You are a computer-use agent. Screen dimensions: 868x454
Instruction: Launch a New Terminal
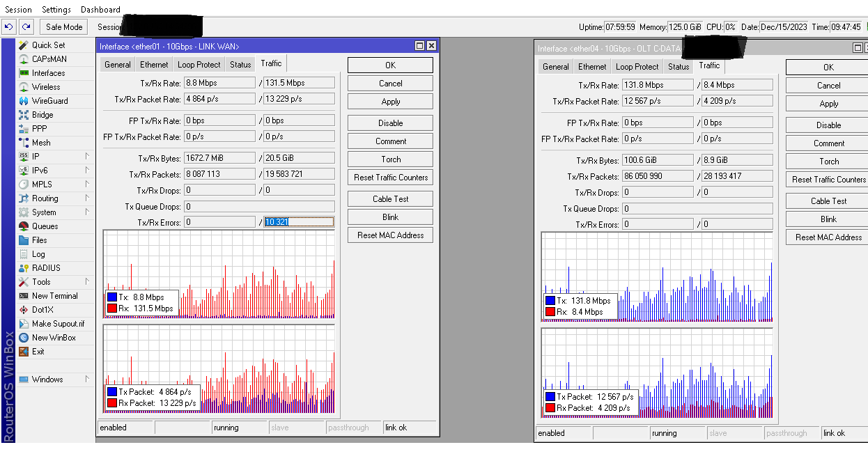[54, 296]
